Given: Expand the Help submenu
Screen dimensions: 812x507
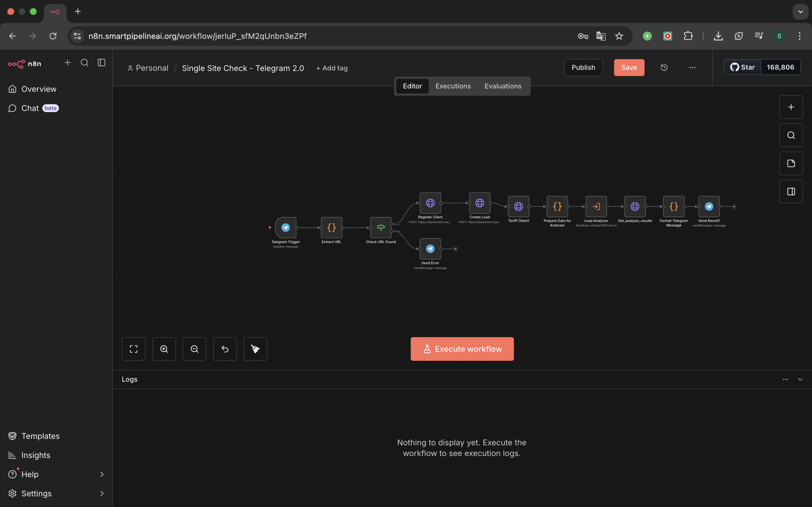Looking at the screenshot, I should (102, 474).
